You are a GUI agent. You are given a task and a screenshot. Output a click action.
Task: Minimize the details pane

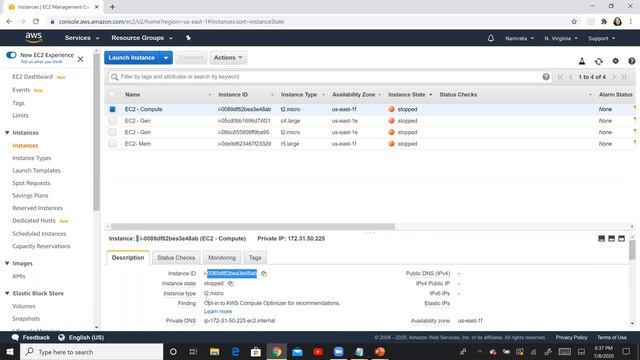pos(601,238)
